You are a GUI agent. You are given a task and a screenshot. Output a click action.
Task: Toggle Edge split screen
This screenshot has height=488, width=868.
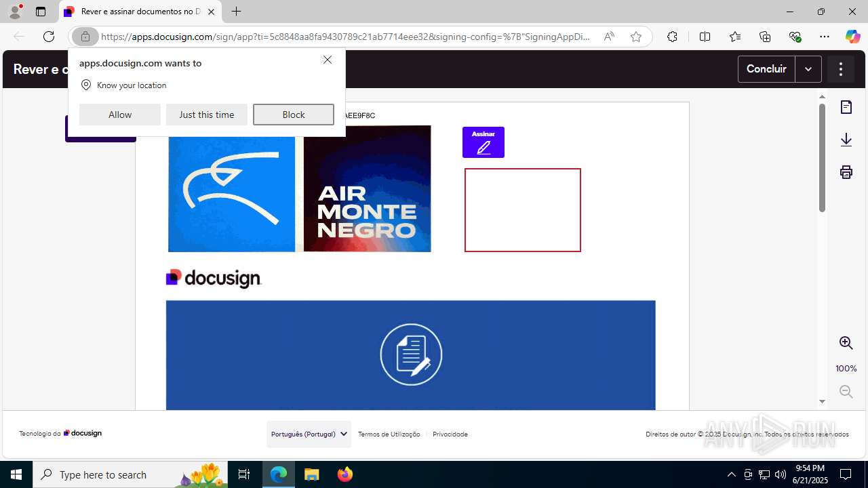point(705,37)
